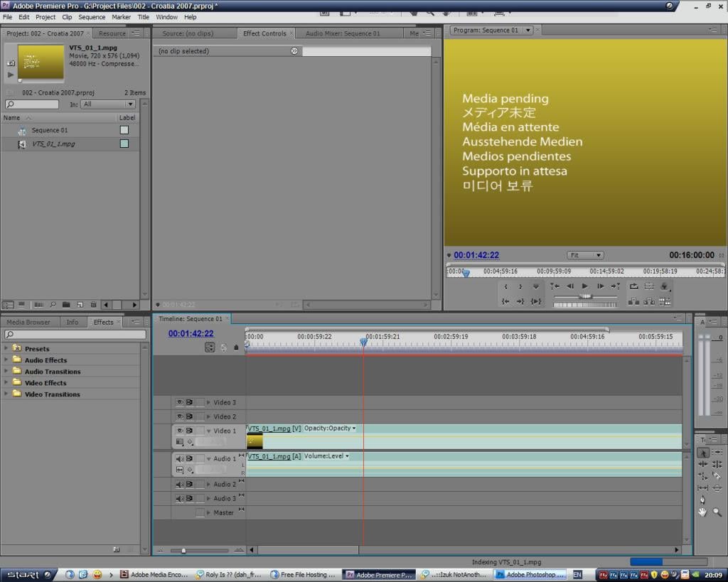The width and height of the screenshot is (728, 582).
Task: Toggle the lock box on Video 2 track
Action: (x=200, y=416)
